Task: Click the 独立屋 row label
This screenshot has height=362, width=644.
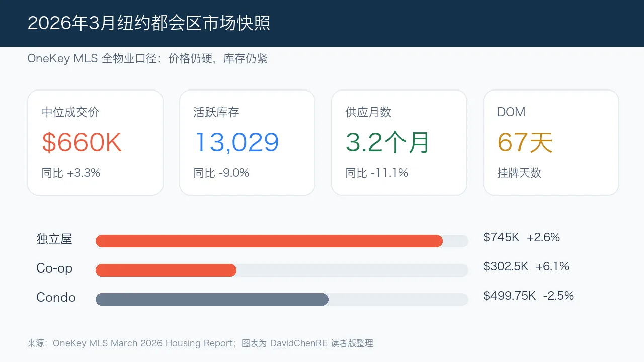Action: tap(54, 239)
